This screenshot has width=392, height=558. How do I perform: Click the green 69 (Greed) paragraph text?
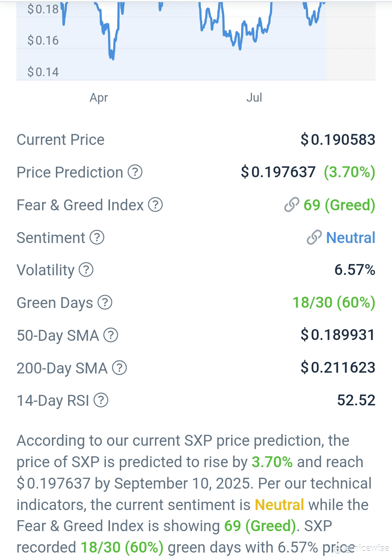260,526
